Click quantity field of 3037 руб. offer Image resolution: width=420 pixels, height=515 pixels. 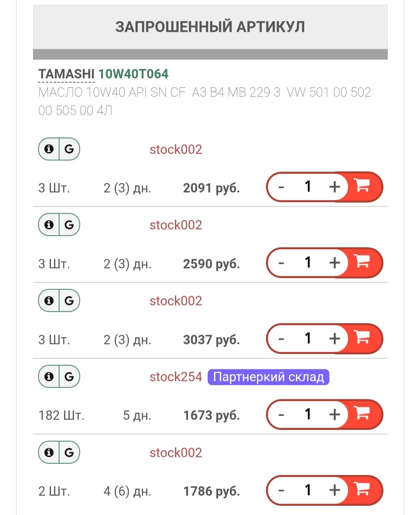[308, 339]
